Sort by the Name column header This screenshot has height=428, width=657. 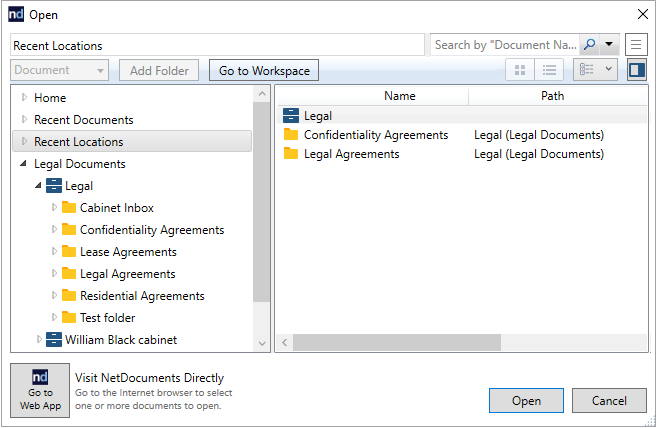(399, 96)
